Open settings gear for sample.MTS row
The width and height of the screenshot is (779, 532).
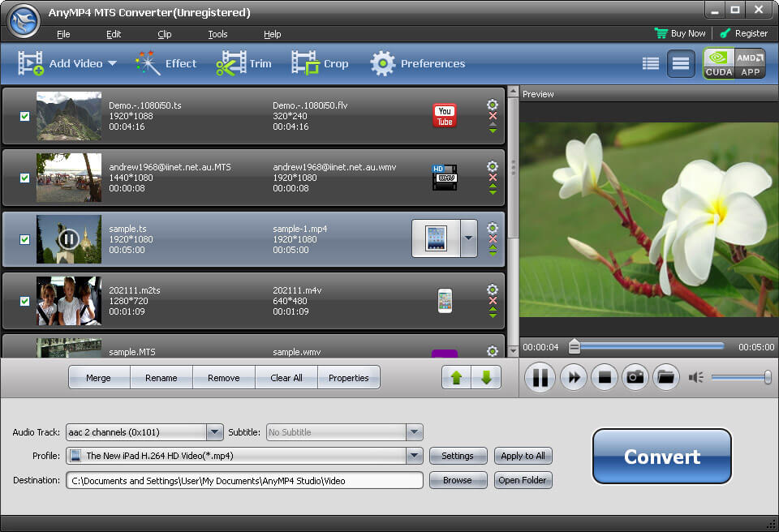[493, 350]
